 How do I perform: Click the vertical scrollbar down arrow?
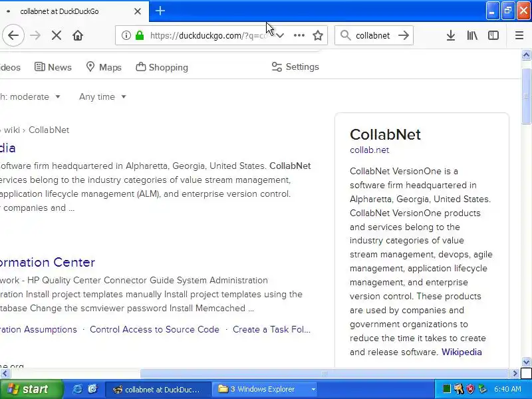pyautogui.click(x=526, y=362)
